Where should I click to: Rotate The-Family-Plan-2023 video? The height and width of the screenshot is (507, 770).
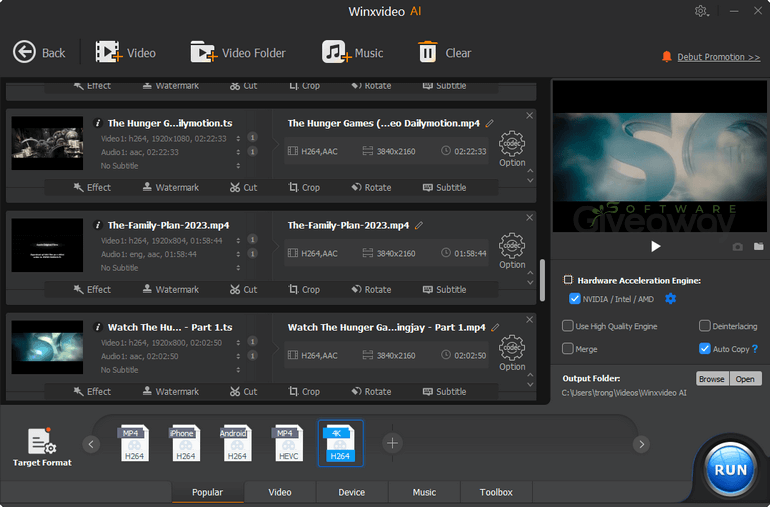pos(371,290)
